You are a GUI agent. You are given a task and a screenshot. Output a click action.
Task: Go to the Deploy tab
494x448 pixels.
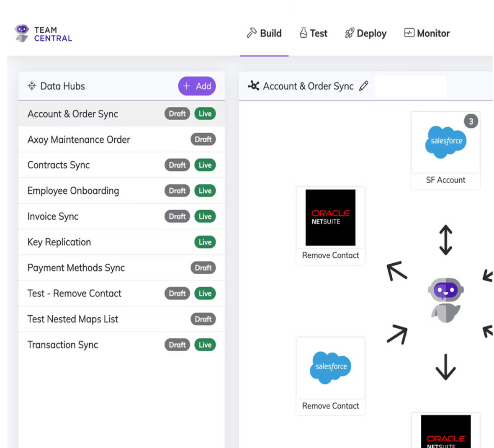[x=365, y=33]
